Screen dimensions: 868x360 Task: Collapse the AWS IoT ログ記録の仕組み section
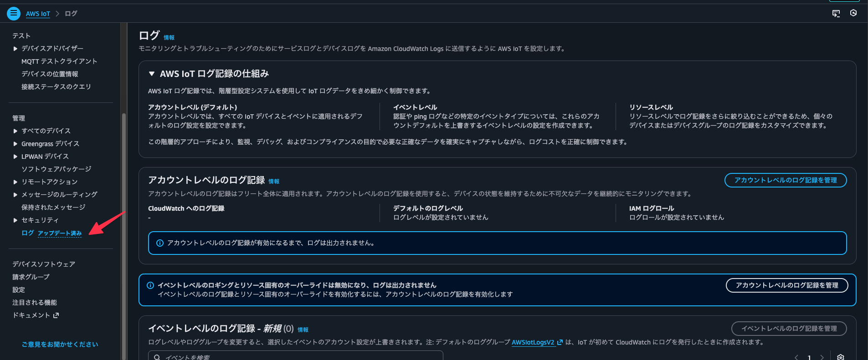tap(152, 73)
